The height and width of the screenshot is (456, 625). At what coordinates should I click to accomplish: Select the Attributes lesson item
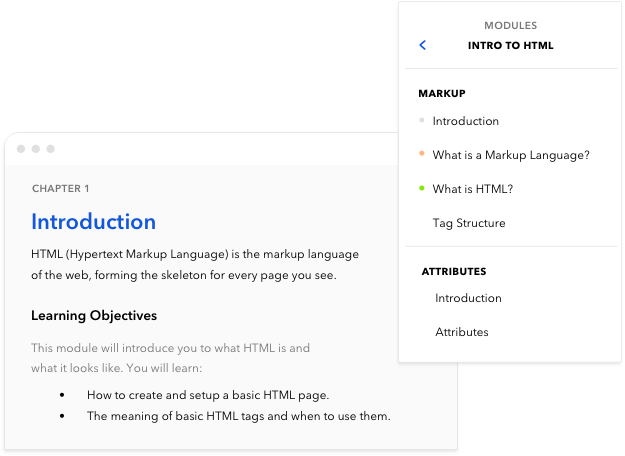tap(462, 332)
